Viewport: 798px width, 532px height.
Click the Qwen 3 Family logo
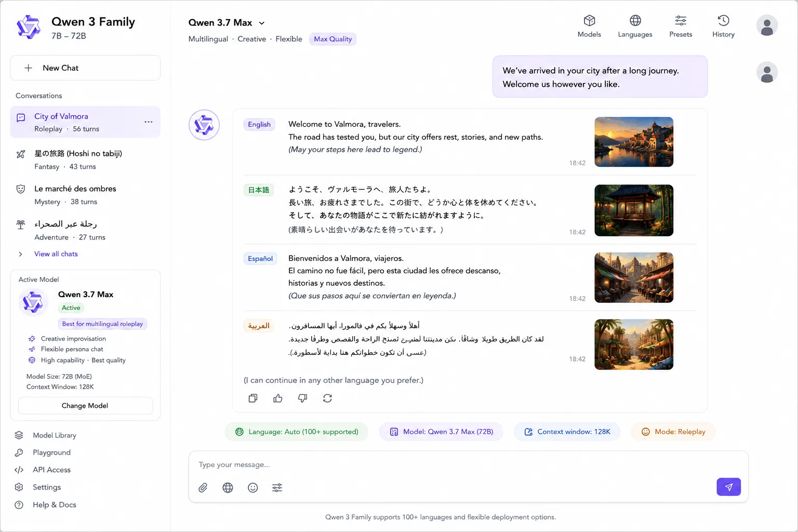[29, 27]
